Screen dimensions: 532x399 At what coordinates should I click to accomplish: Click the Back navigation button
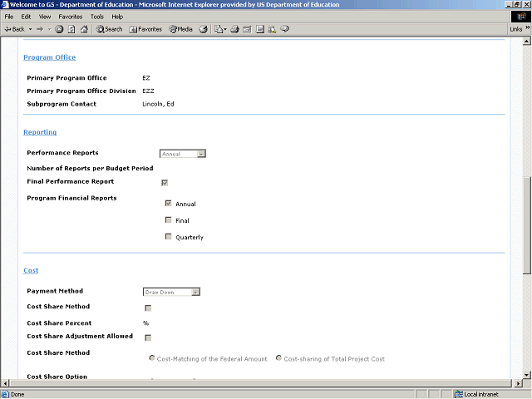[15, 29]
